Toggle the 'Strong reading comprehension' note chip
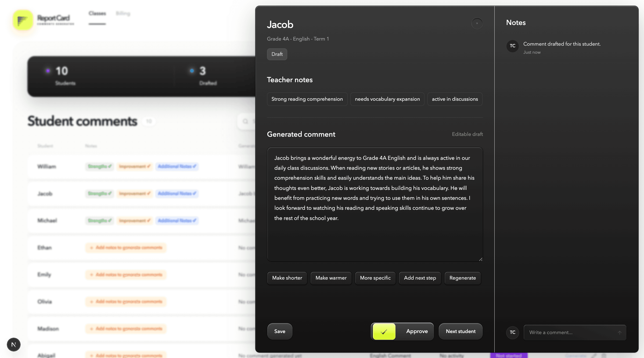This screenshot has width=644, height=358. pos(307,99)
